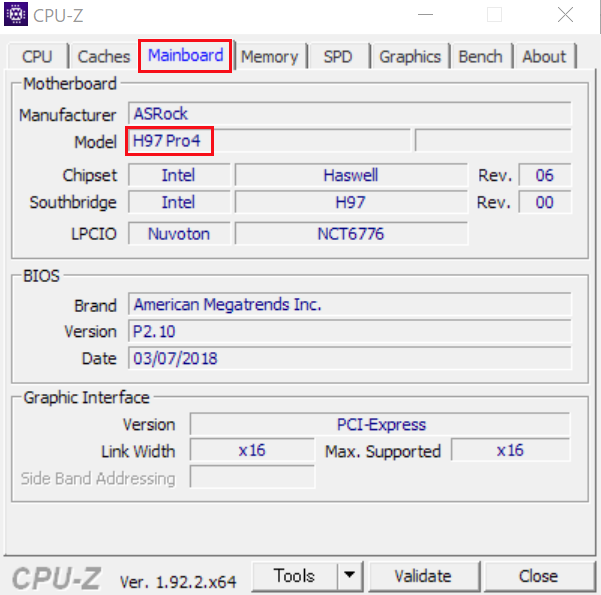This screenshot has height=595, width=601.
Task: Click the Haswell chipset value
Action: click(x=351, y=175)
